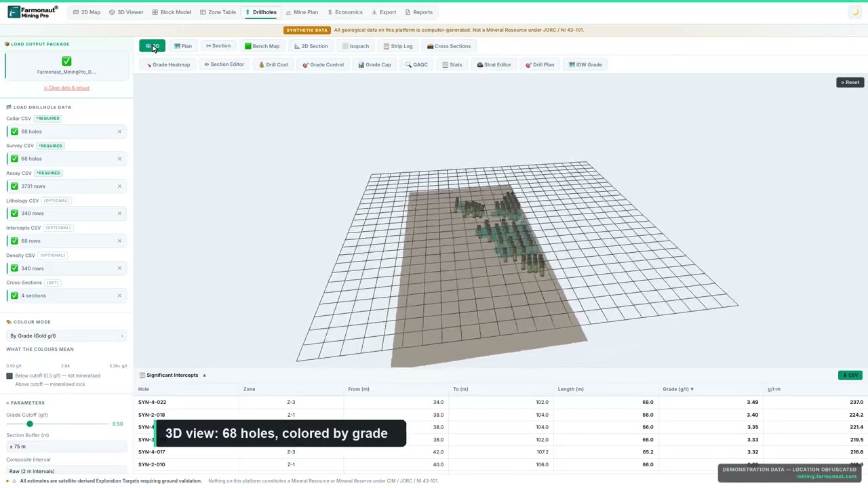Open the Bench Map view

tap(262, 46)
